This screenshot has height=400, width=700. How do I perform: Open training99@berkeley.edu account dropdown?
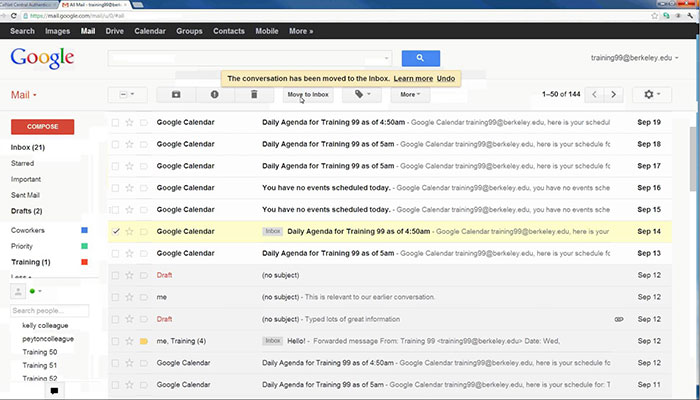634,58
